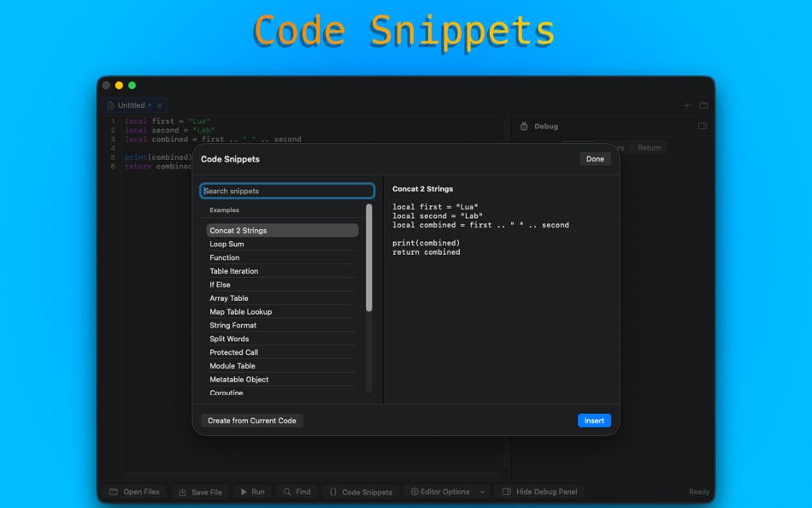Insert the selected snippet
This screenshot has height=508, width=812.
(594, 421)
